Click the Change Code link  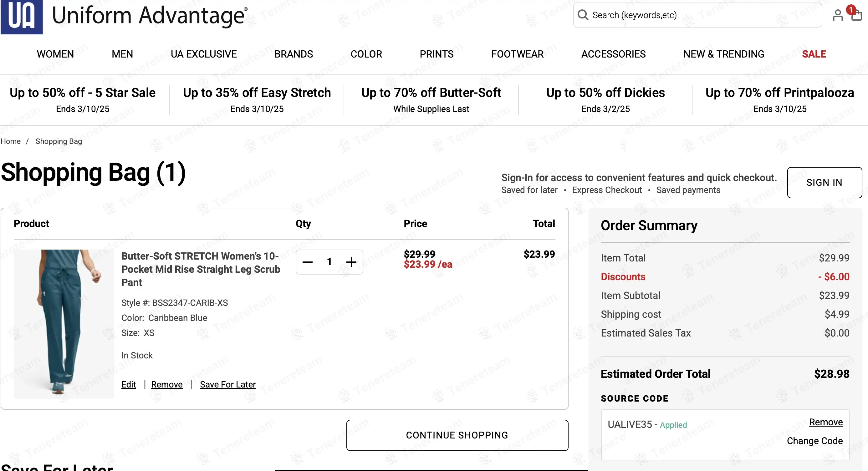[x=814, y=441]
